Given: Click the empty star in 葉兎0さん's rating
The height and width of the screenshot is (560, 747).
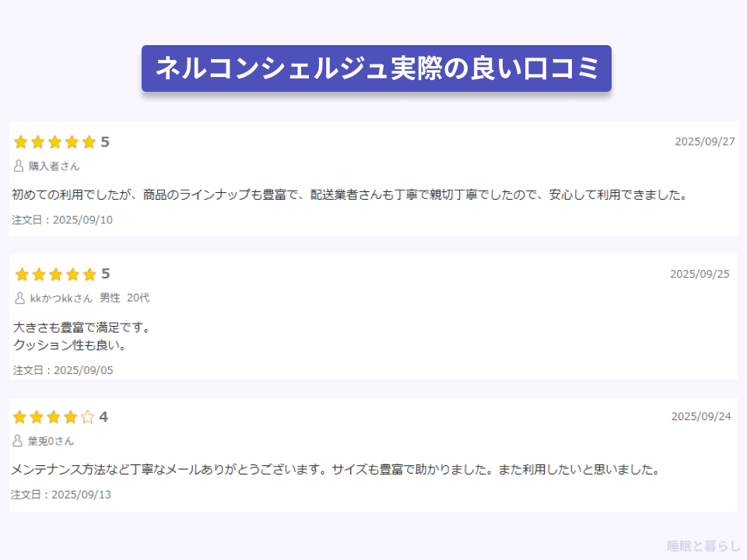Looking at the screenshot, I should click(89, 417).
